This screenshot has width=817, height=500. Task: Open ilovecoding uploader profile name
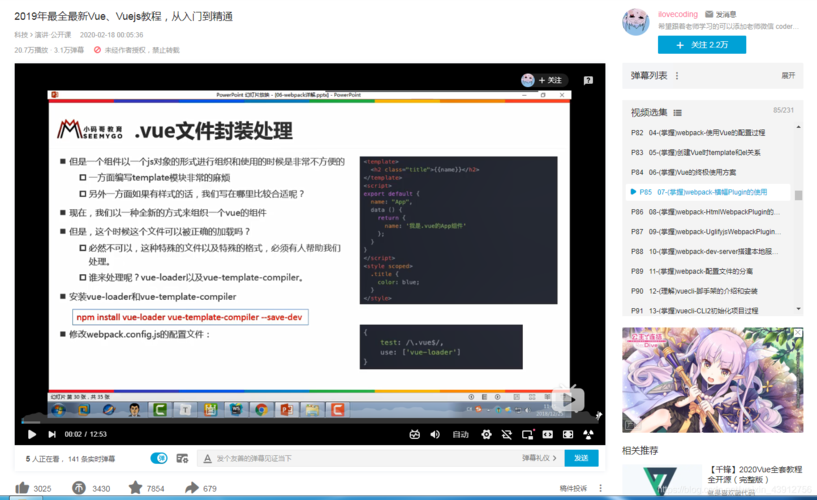[677, 14]
